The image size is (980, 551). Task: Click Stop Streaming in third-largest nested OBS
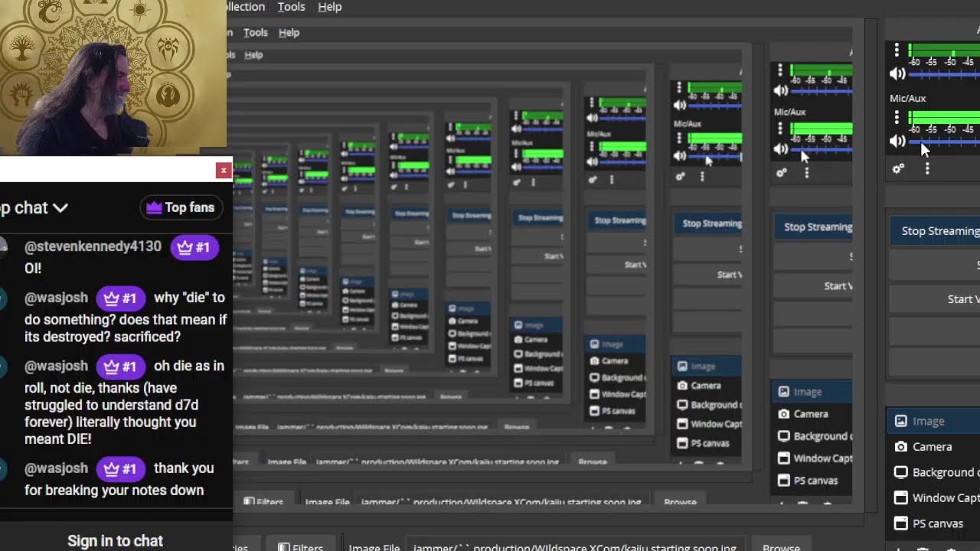707,223
